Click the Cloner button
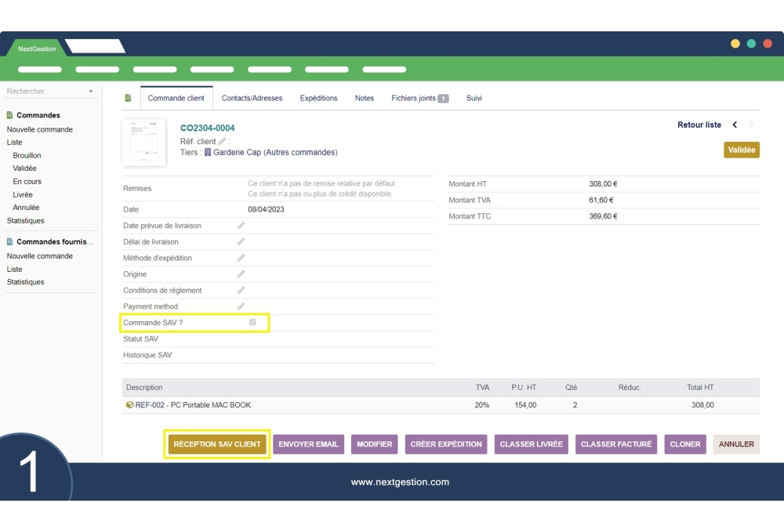Viewport: 784px width, 532px height. [x=685, y=444]
